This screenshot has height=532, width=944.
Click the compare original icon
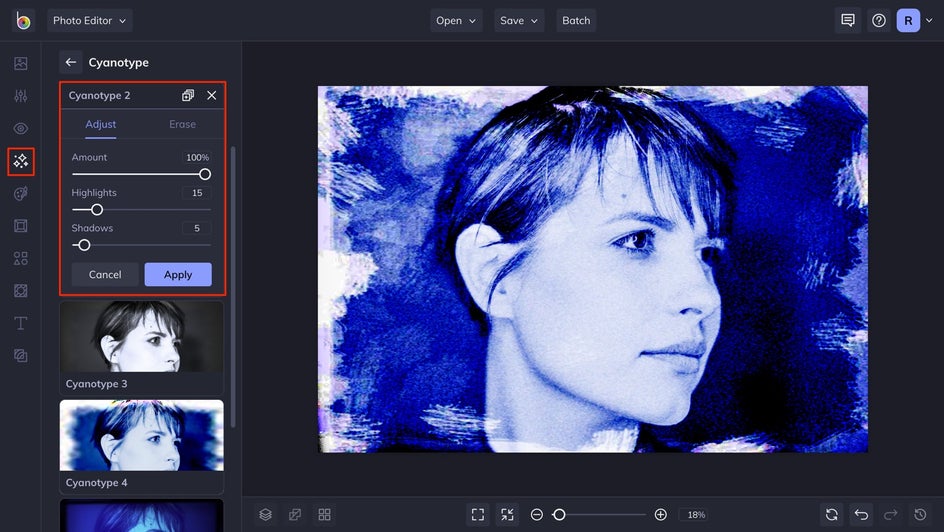coord(295,515)
